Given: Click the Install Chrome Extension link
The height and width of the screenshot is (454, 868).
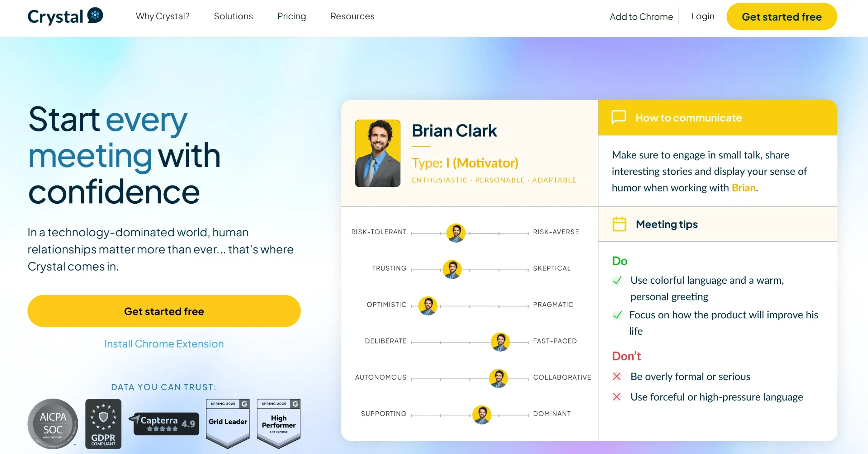Looking at the screenshot, I should tap(164, 344).
